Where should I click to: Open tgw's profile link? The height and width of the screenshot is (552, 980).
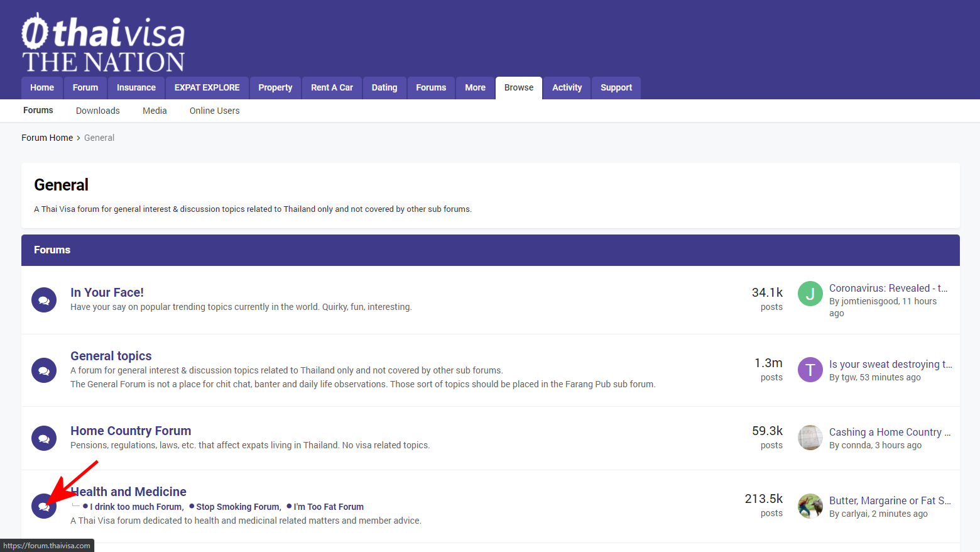coord(849,377)
